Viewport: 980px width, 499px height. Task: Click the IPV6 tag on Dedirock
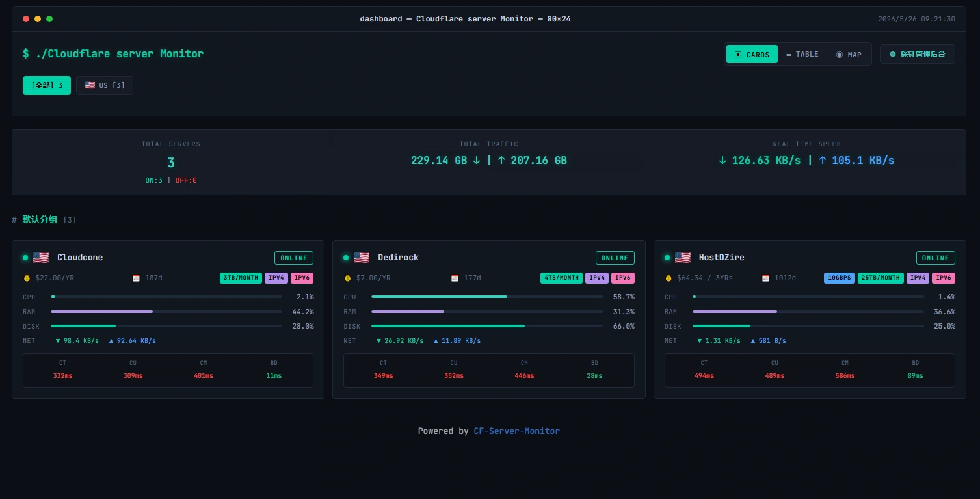[x=623, y=278]
